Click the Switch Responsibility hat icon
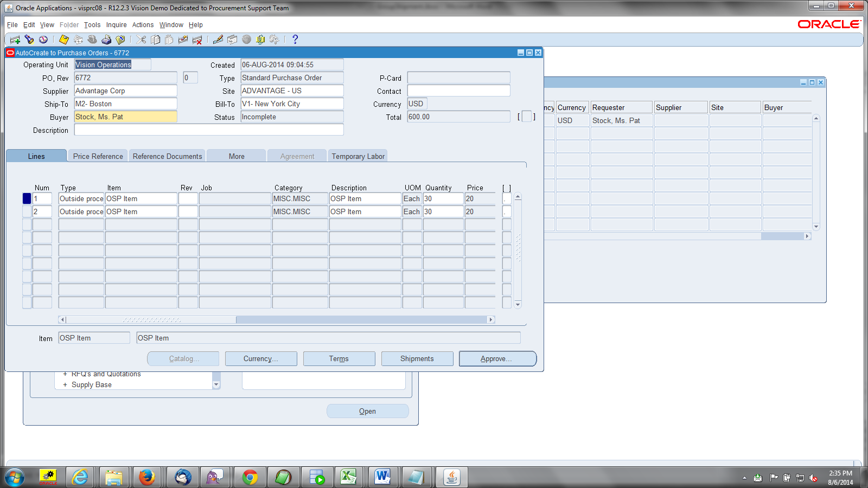The width and height of the screenshot is (868, 488). point(92,40)
